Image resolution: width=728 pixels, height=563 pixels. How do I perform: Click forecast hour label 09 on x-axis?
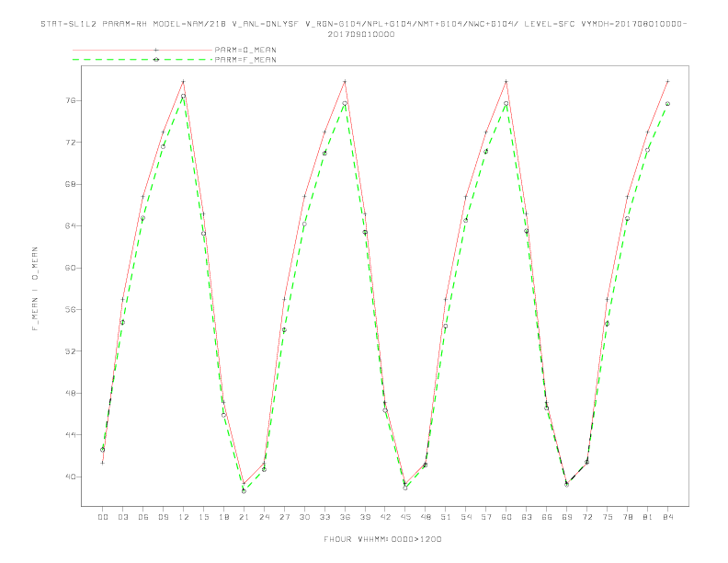point(163,517)
